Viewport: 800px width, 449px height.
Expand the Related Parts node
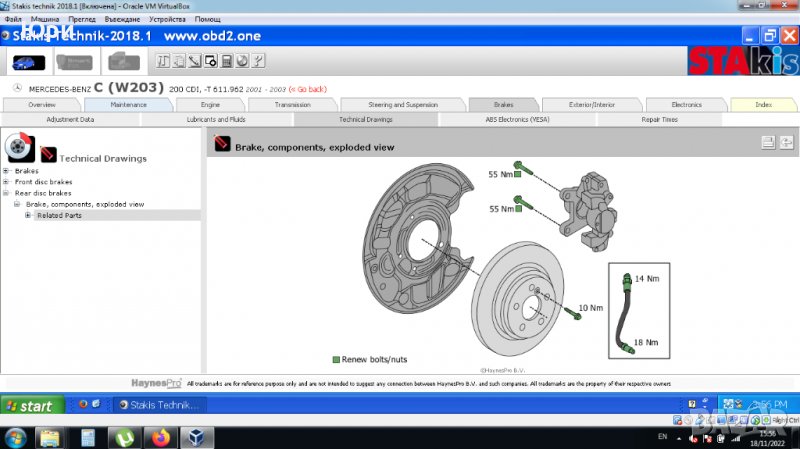(28, 215)
